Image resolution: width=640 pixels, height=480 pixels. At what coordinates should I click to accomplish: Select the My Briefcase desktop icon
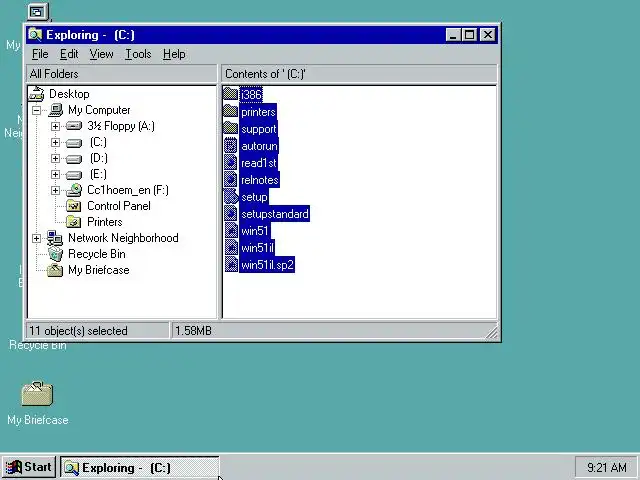click(x=37, y=393)
